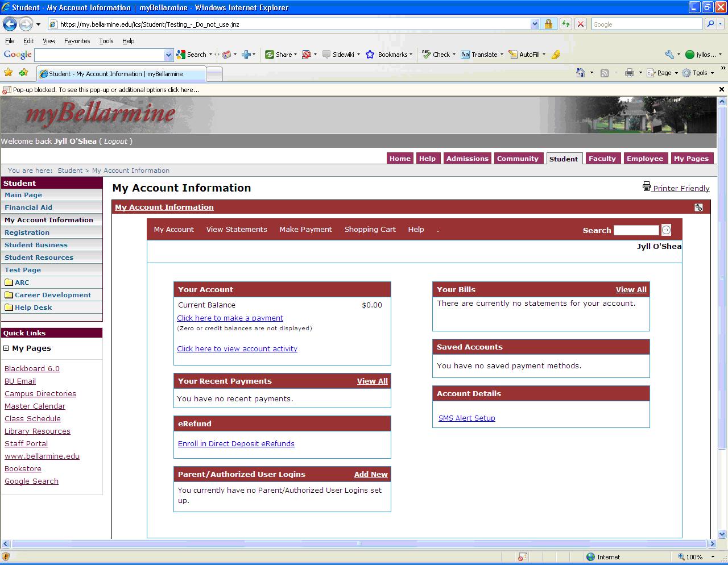
Task: Select View Statements in the account menu
Action: tap(237, 230)
